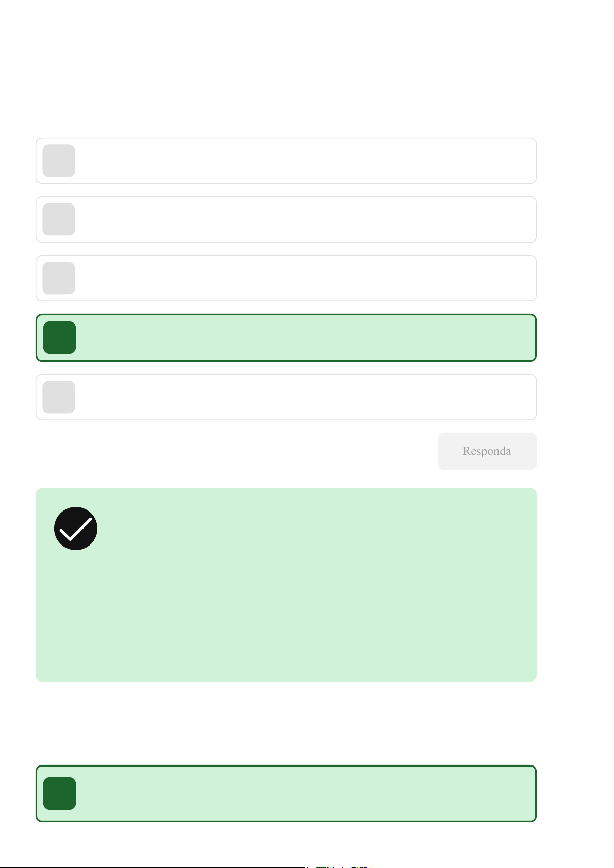Select the first answer option row
The width and height of the screenshot is (614, 868).
304,161
